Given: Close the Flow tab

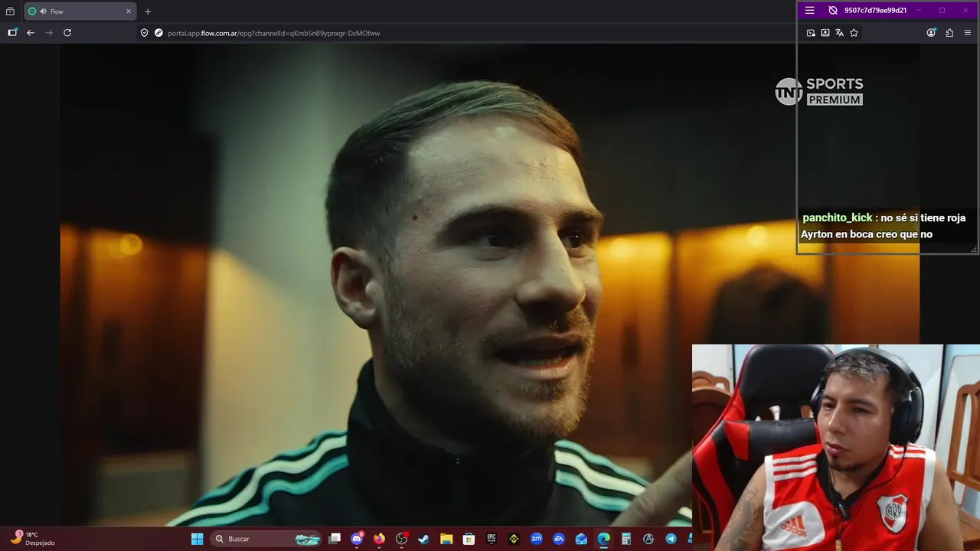Looking at the screenshot, I should coord(129,11).
